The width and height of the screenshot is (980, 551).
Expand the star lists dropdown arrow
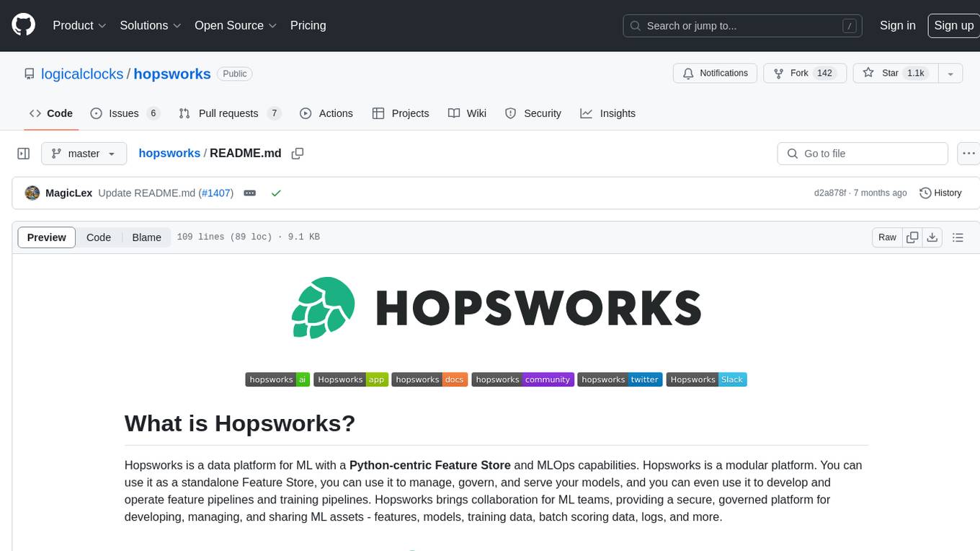click(950, 74)
